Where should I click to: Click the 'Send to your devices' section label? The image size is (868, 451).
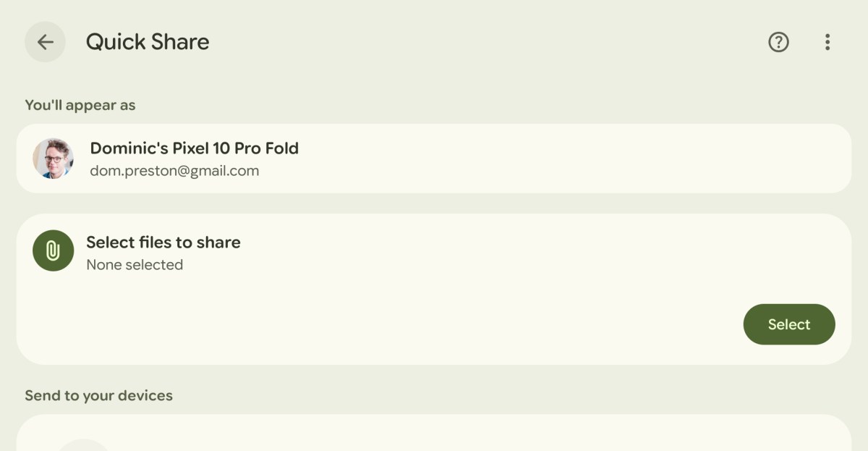(98, 396)
